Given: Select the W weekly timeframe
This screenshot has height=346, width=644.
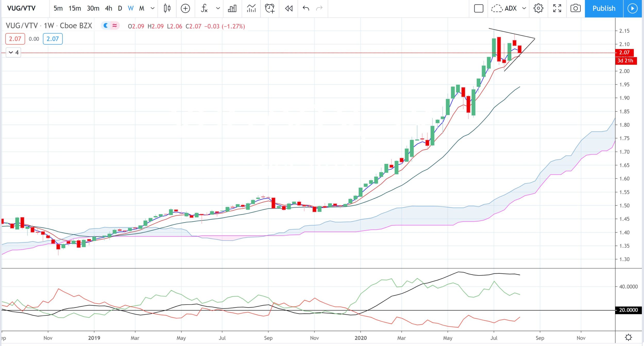Looking at the screenshot, I should point(131,8).
